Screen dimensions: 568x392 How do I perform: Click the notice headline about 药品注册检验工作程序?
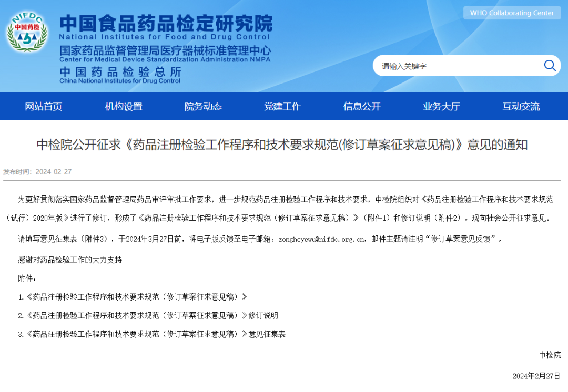tap(282, 145)
